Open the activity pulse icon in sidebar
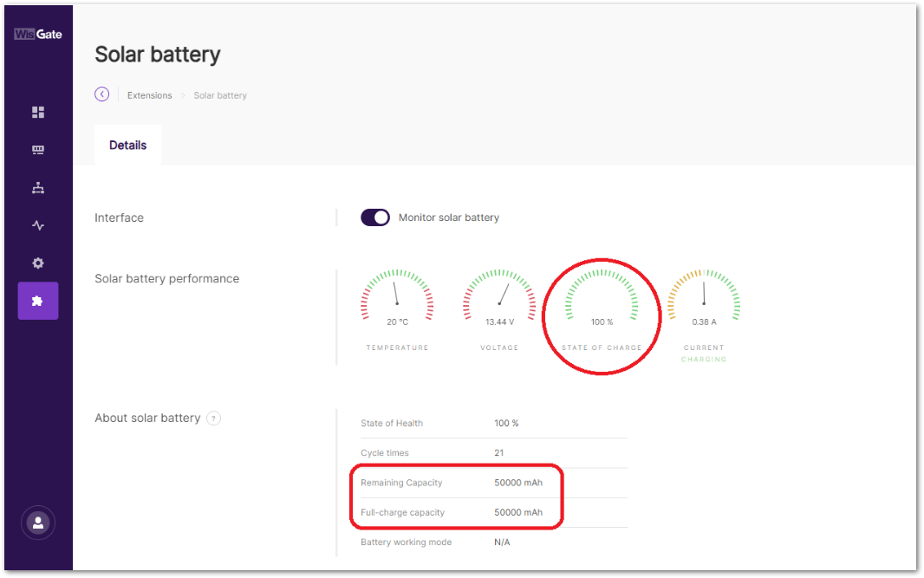The height and width of the screenshot is (578, 924). pos(38,225)
